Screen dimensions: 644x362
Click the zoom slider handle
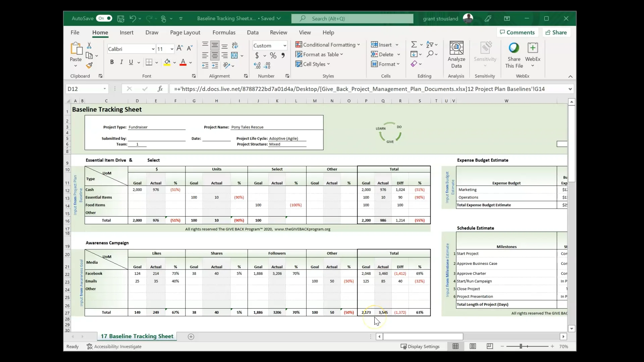(x=521, y=346)
